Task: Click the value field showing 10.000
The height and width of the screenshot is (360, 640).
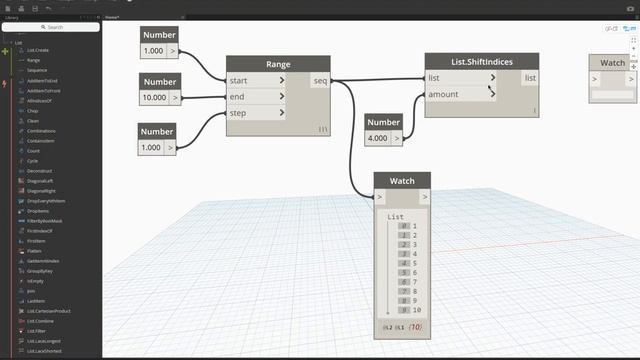Action: point(155,98)
